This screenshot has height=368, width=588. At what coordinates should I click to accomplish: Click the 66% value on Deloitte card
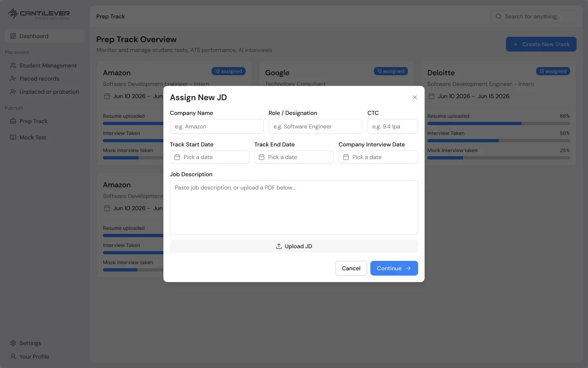click(565, 116)
